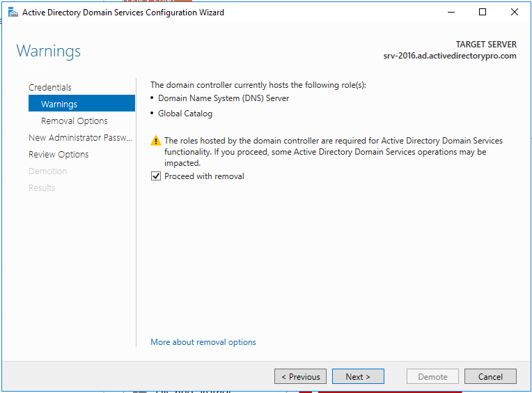
Task: Click the Global Catalog role text
Action: point(185,114)
